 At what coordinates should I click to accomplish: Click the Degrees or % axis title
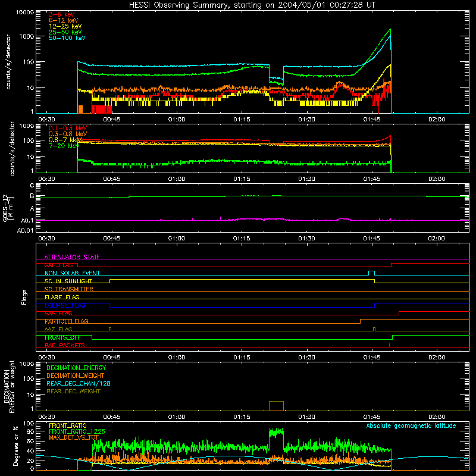pyautogui.click(x=15, y=446)
